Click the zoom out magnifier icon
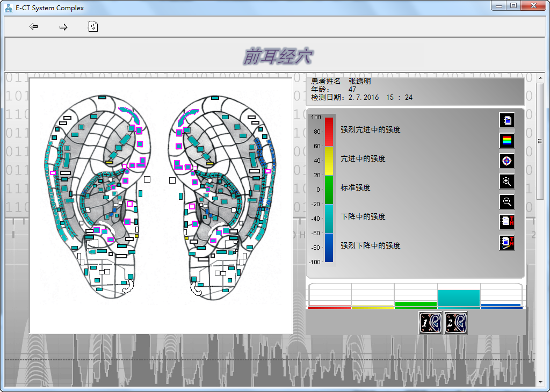Viewport: 550px width, 392px height. (506, 201)
